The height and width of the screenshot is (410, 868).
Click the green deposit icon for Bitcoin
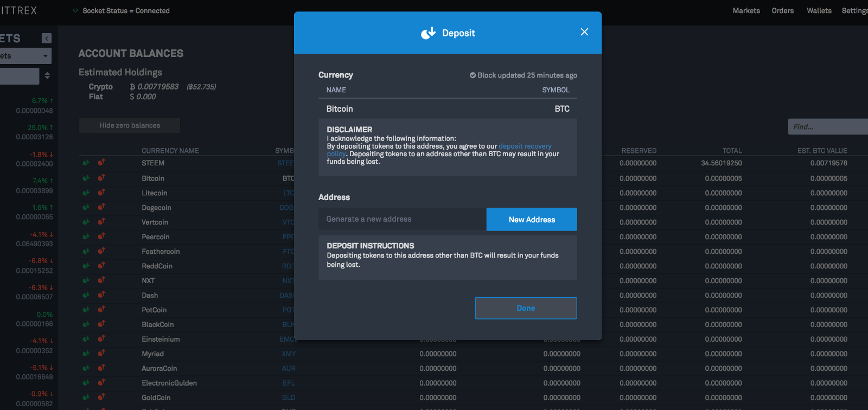coord(86,178)
